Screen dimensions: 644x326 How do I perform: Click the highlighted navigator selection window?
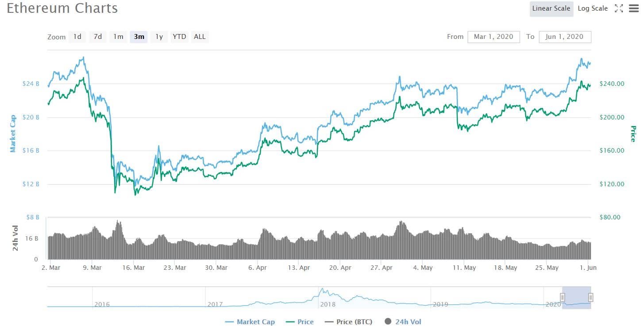[x=577, y=297]
